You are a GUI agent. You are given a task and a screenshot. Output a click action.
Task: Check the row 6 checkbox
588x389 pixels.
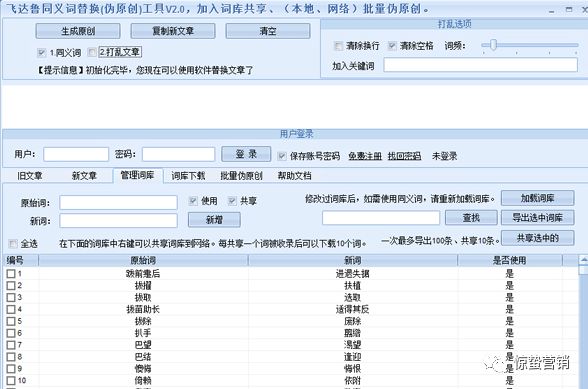pos(11,333)
